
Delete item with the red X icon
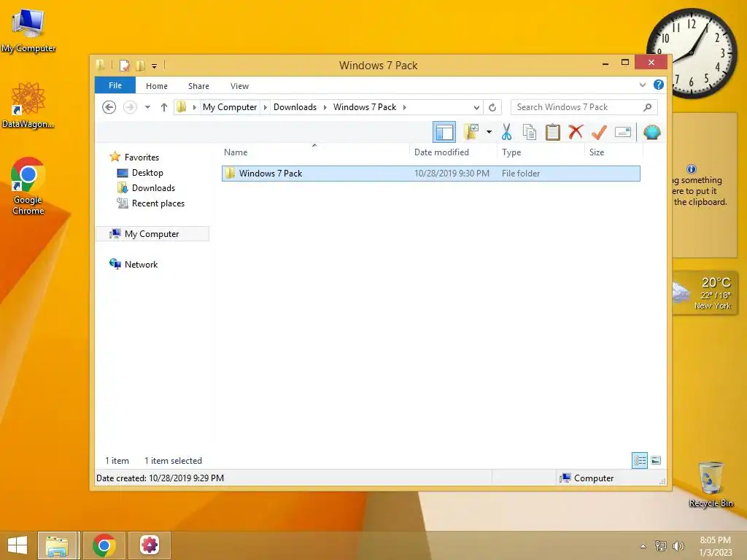576,131
